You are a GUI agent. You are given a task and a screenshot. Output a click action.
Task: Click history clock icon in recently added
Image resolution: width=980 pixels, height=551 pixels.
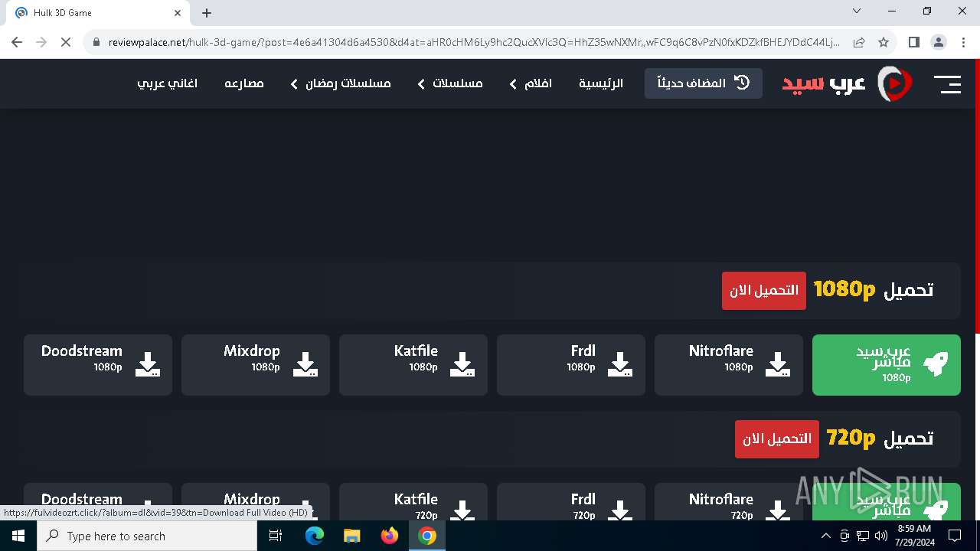(x=742, y=83)
